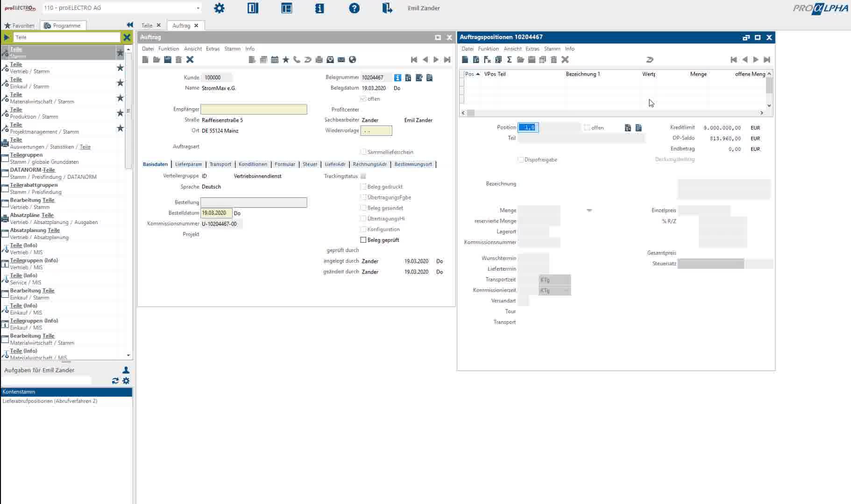Select Kontenstamm task in Aufgaben list

[67, 392]
